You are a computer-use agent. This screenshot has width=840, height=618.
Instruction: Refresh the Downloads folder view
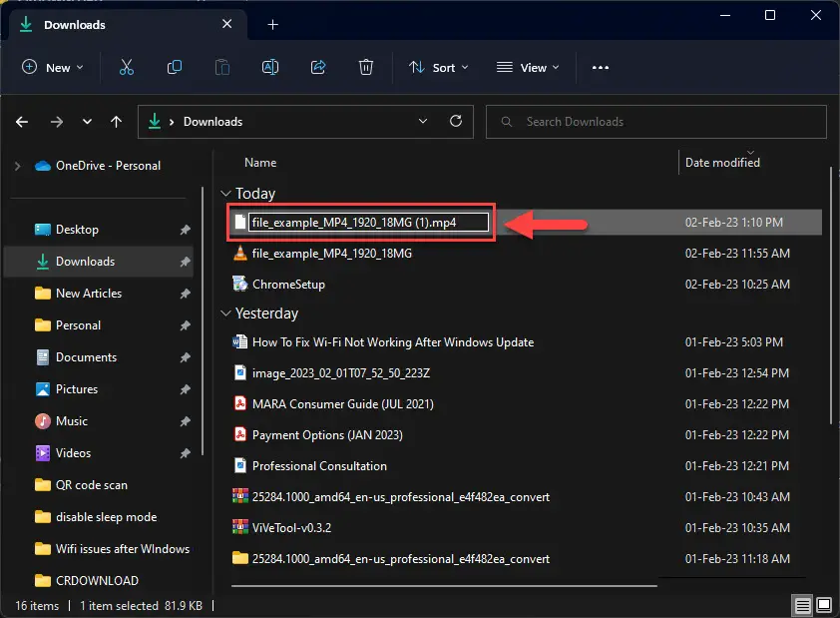tap(456, 122)
